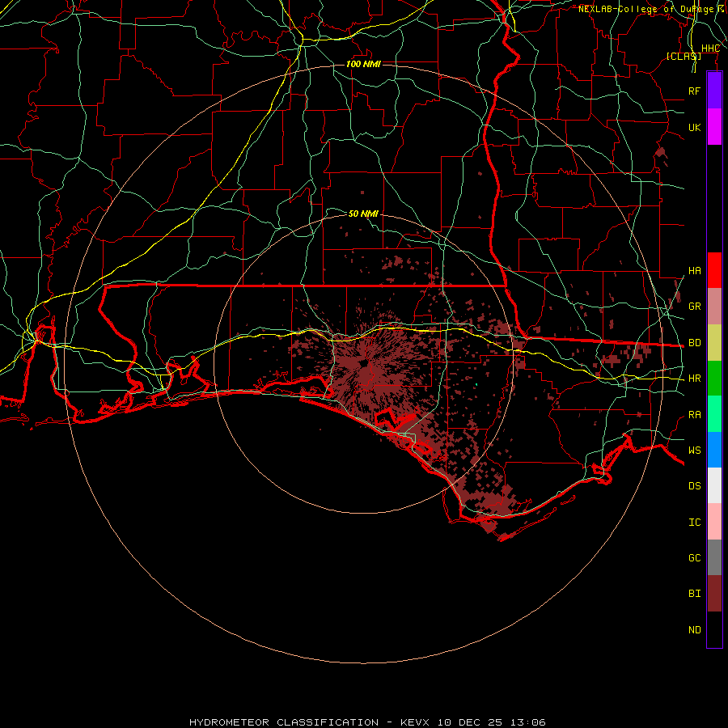Pick the brown BI legend swatch

pos(714,594)
